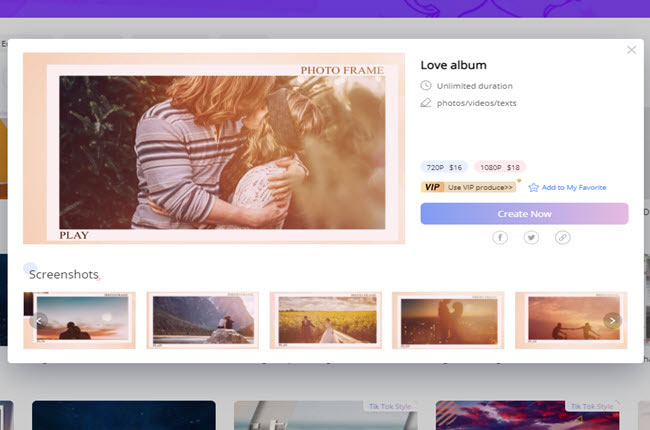Click the pencil icon beside photos/videos/texts
The width and height of the screenshot is (650, 430).
tap(426, 102)
